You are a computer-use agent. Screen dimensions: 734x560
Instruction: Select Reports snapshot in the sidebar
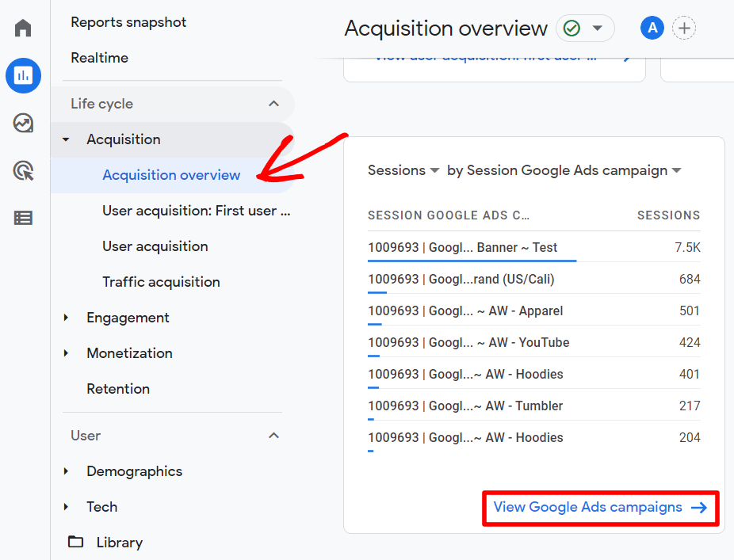128,22
